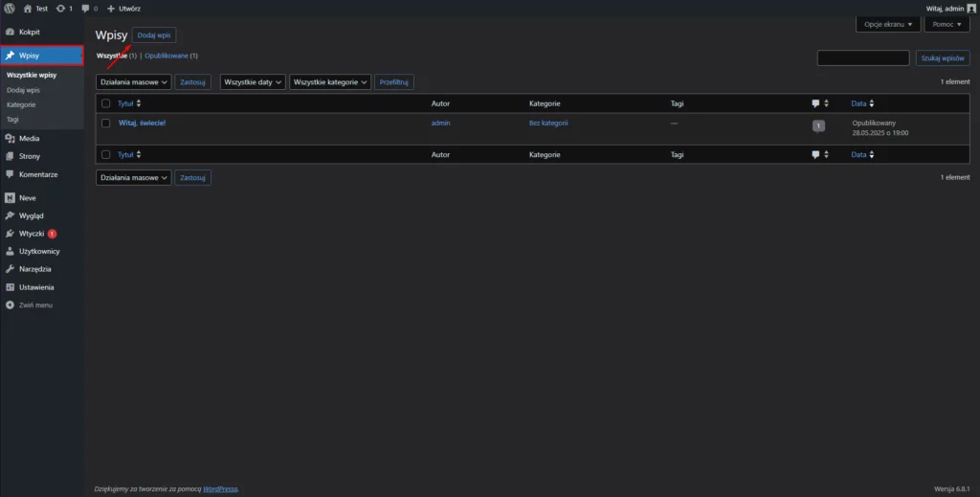Screen dimensions: 980x497
Task: Toggle select-all checkbox in table footer
Action: click(x=106, y=154)
